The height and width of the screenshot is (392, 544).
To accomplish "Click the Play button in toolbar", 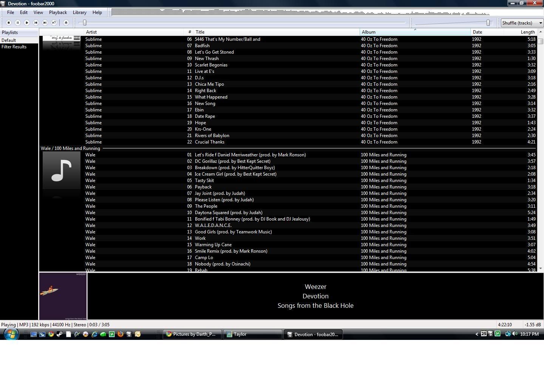I will click(27, 23).
